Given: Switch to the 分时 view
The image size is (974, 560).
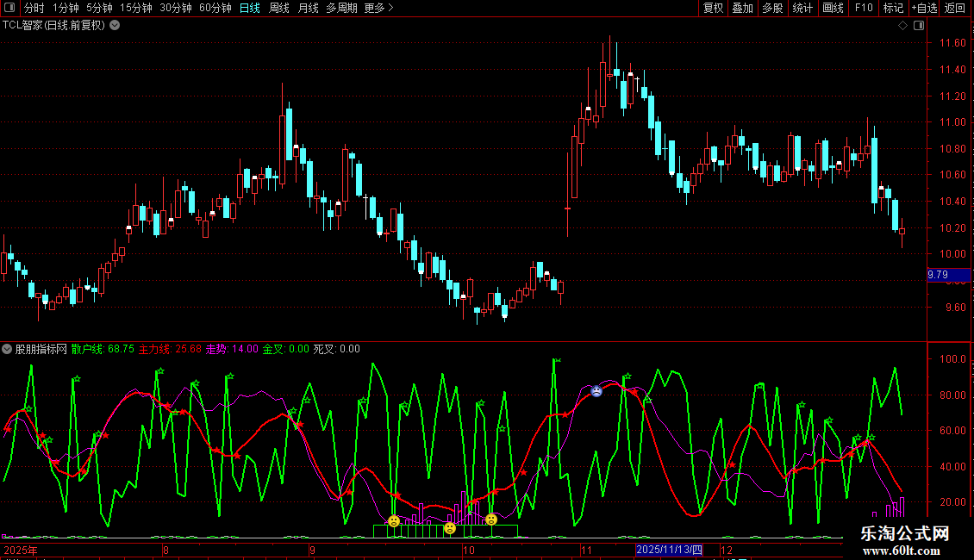Looking at the screenshot, I should click(34, 8).
